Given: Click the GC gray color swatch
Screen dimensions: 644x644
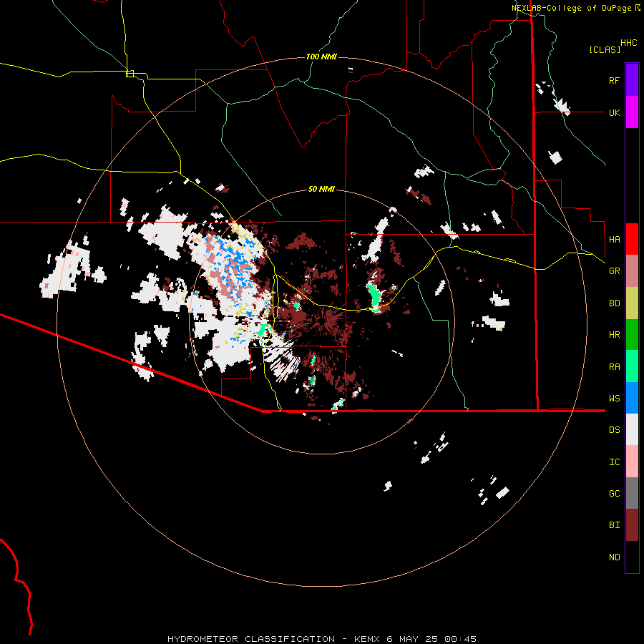Looking at the screenshot, I should point(632,493).
